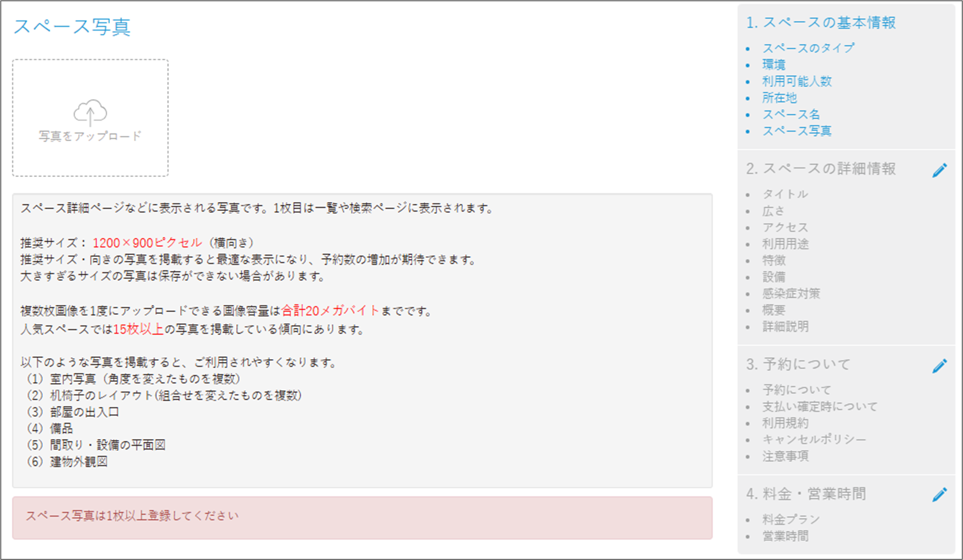Select 4. 料金・営業時間 section heading

coord(806,494)
